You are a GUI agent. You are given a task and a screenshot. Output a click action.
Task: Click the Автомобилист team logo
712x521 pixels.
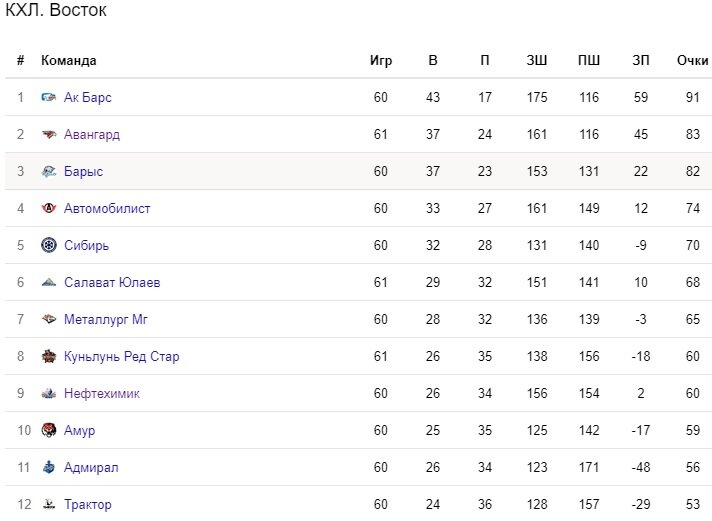[49, 208]
